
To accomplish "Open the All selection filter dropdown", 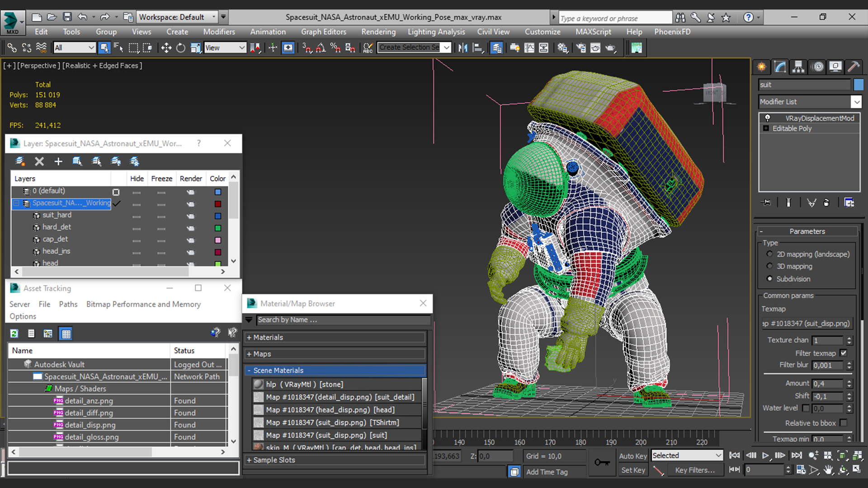I will point(75,47).
